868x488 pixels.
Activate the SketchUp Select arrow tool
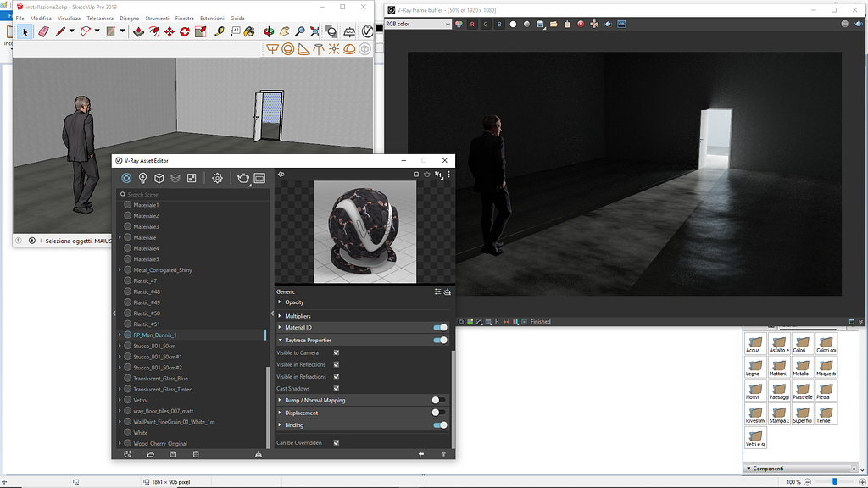[x=25, y=31]
